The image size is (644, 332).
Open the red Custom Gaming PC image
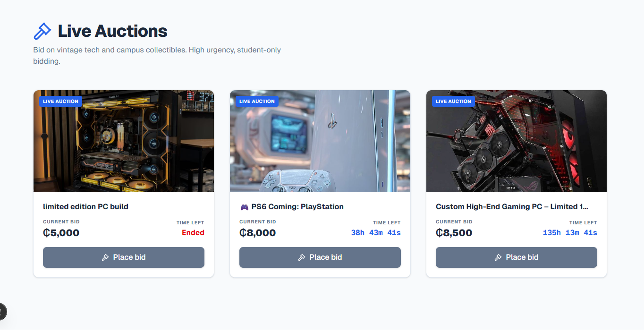(517, 141)
